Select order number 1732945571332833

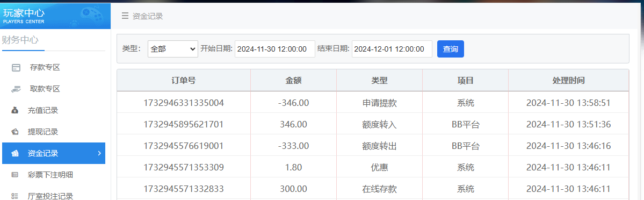coord(184,189)
